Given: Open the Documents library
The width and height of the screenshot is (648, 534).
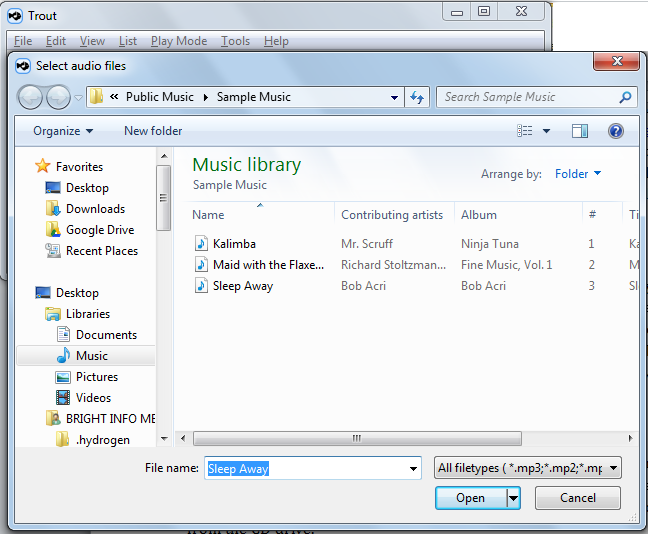Looking at the screenshot, I should pyautogui.click(x=97, y=335).
